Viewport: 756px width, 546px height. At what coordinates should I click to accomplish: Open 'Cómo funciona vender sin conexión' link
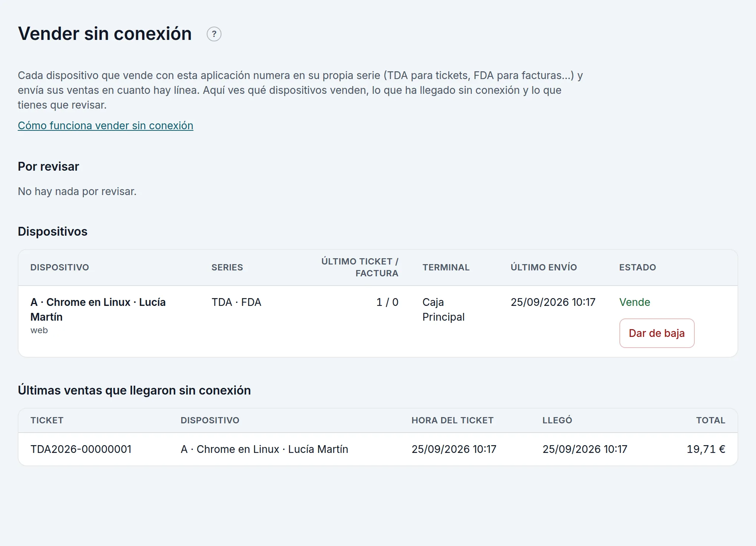(x=106, y=126)
